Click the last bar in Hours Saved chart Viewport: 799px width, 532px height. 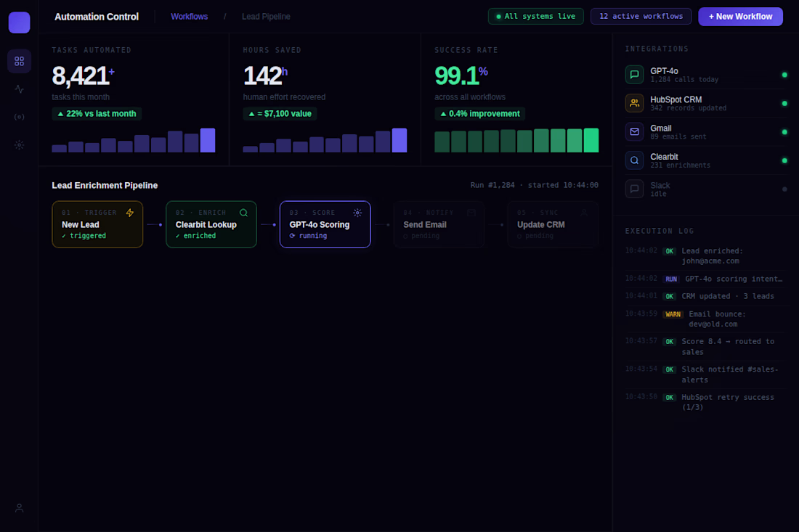click(399, 141)
